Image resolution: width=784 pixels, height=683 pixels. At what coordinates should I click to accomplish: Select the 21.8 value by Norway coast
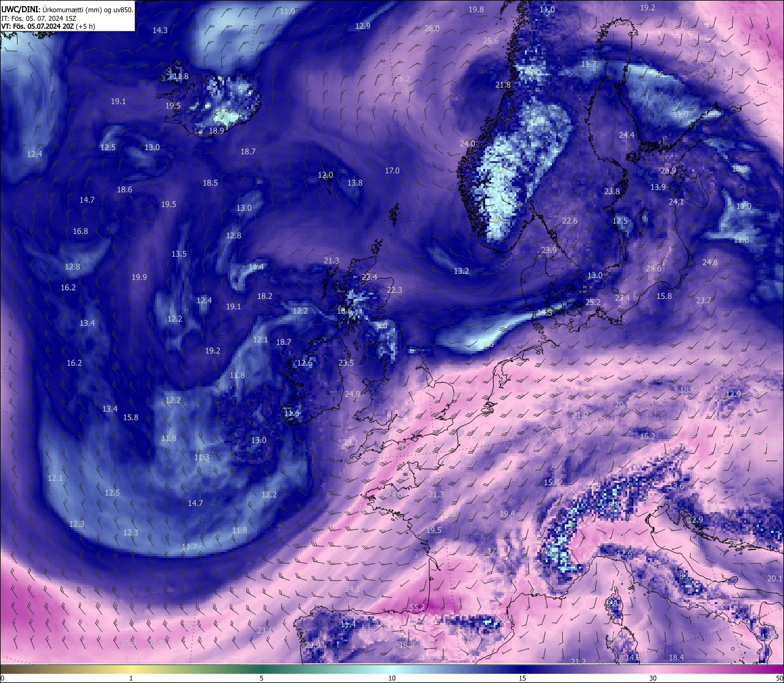[x=503, y=85]
